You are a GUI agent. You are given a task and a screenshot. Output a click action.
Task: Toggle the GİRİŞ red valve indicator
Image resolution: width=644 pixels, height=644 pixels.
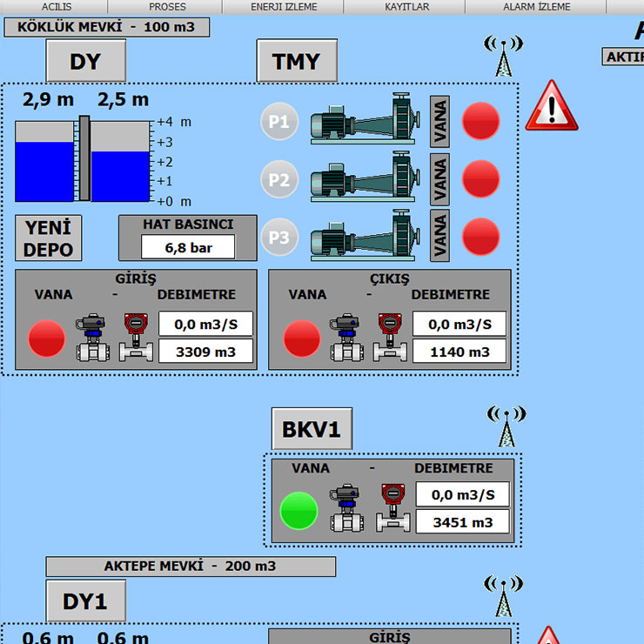coord(46,339)
